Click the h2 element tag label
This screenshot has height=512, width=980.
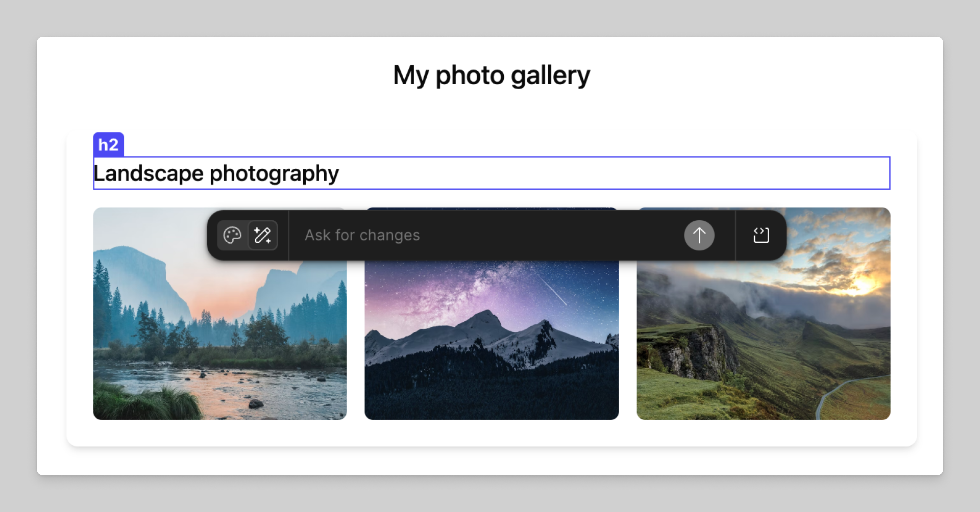click(x=108, y=145)
